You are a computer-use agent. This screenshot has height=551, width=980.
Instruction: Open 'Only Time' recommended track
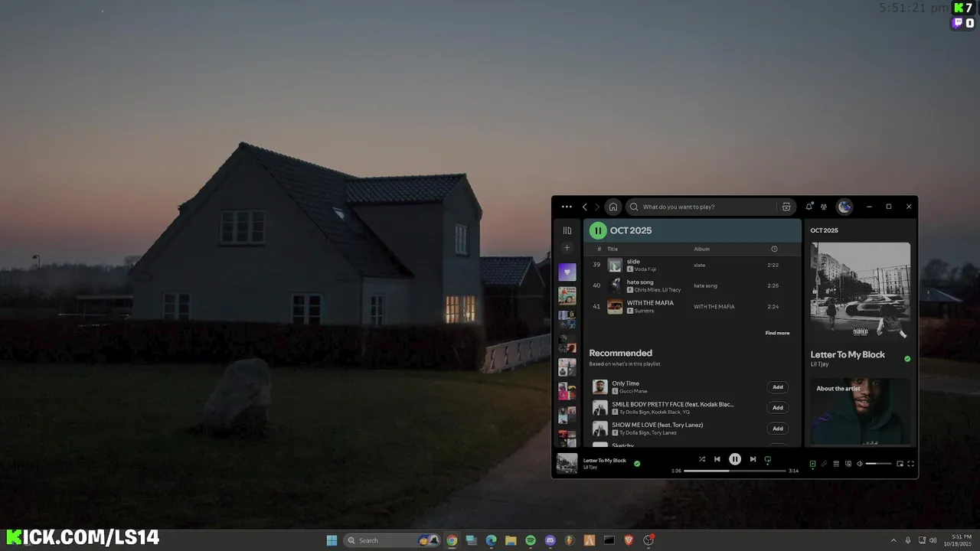point(626,383)
